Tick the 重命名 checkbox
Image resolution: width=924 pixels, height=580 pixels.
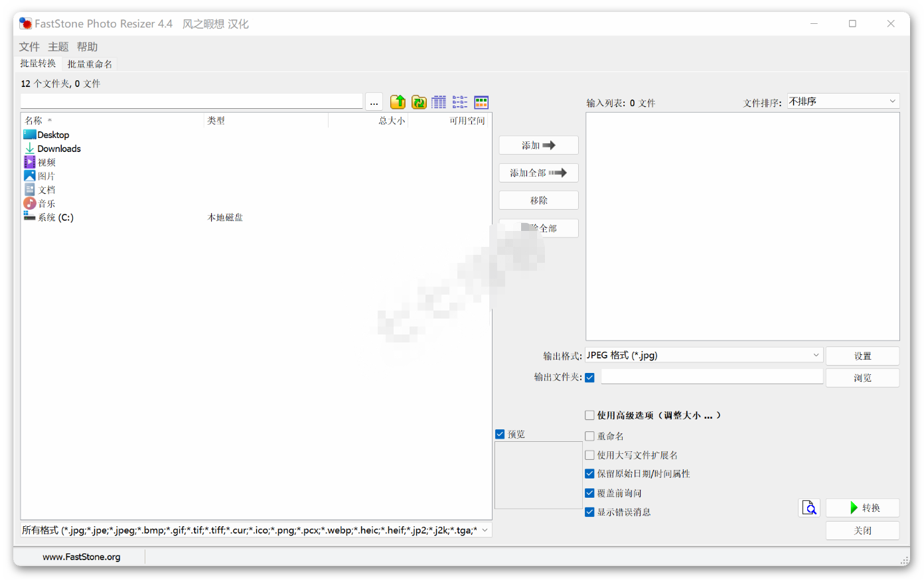(x=589, y=436)
